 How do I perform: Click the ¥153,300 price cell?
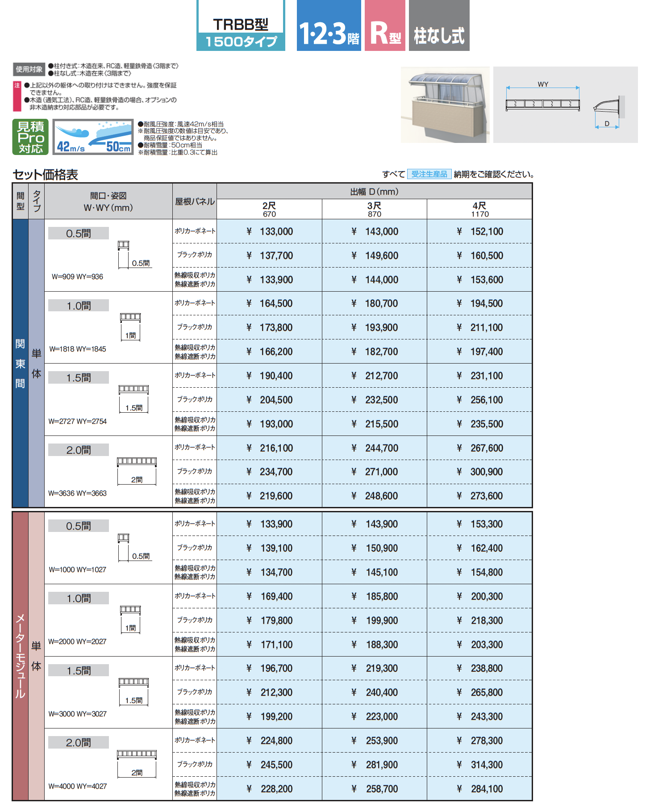(480, 524)
